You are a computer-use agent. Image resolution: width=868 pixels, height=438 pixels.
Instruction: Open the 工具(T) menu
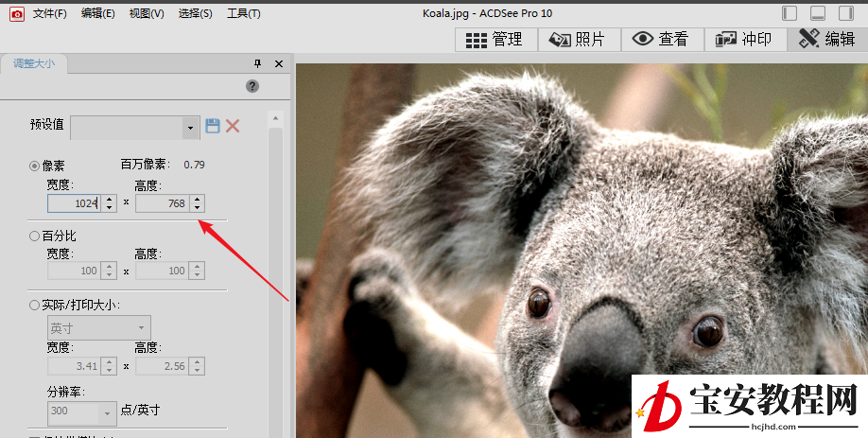click(x=244, y=14)
